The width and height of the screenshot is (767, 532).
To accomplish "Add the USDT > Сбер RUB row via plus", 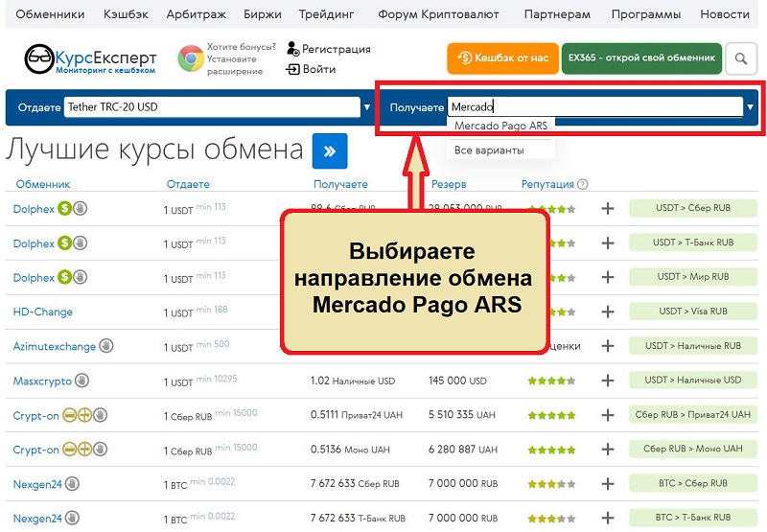I will tap(608, 208).
